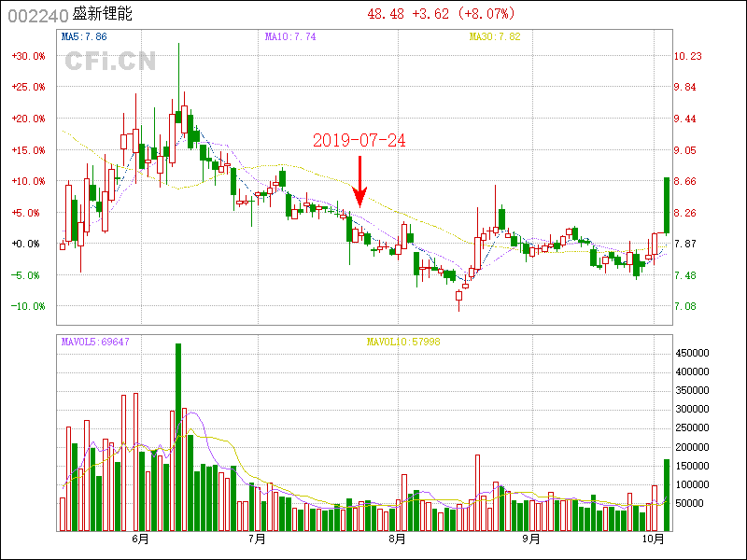The image size is (747, 560).
Task: Click the MA30:7.82 indicator label
Action: [494, 36]
